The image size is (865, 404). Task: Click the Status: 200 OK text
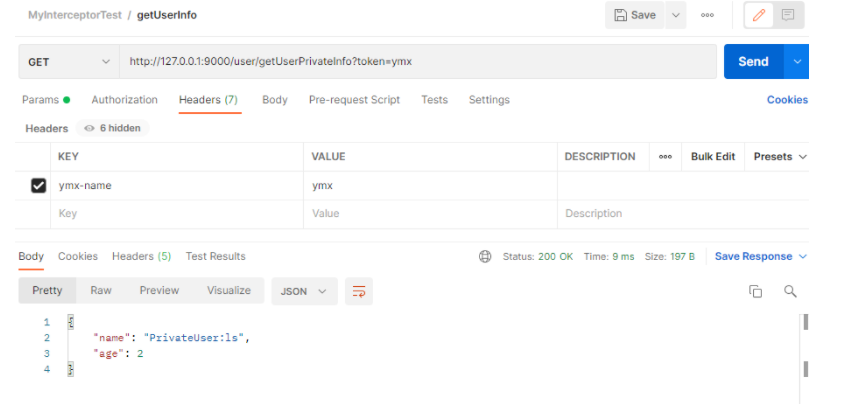pos(538,257)
